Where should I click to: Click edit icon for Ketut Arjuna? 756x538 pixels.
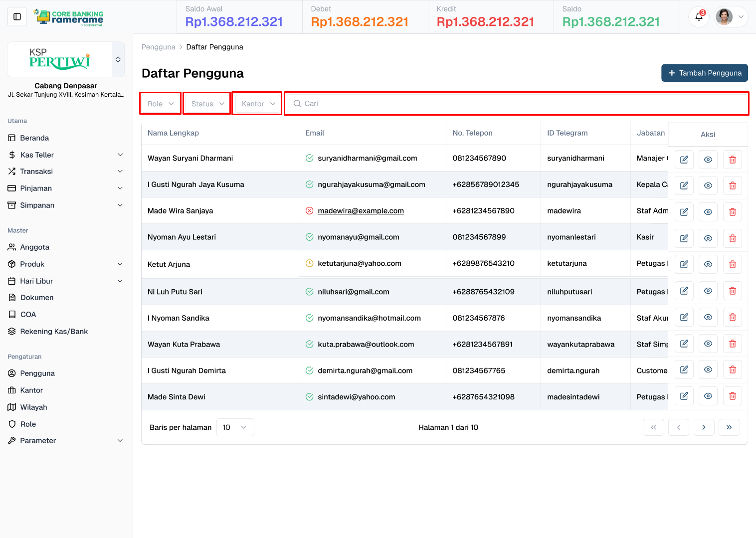coord(684,264)
